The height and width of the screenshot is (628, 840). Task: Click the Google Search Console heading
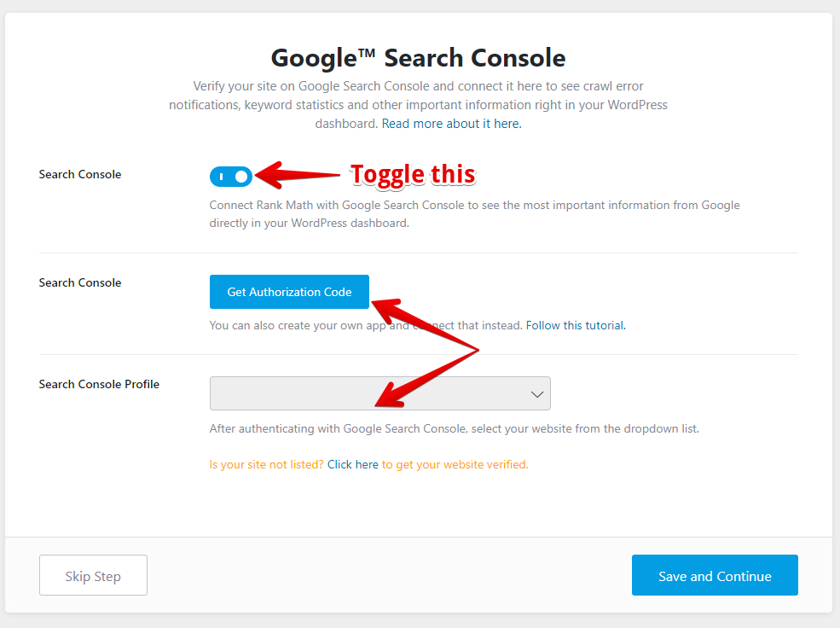(419, 58)
